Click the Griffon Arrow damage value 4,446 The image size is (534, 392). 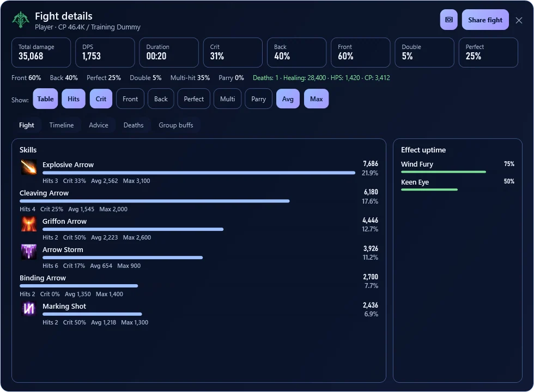tap(370, 220)
